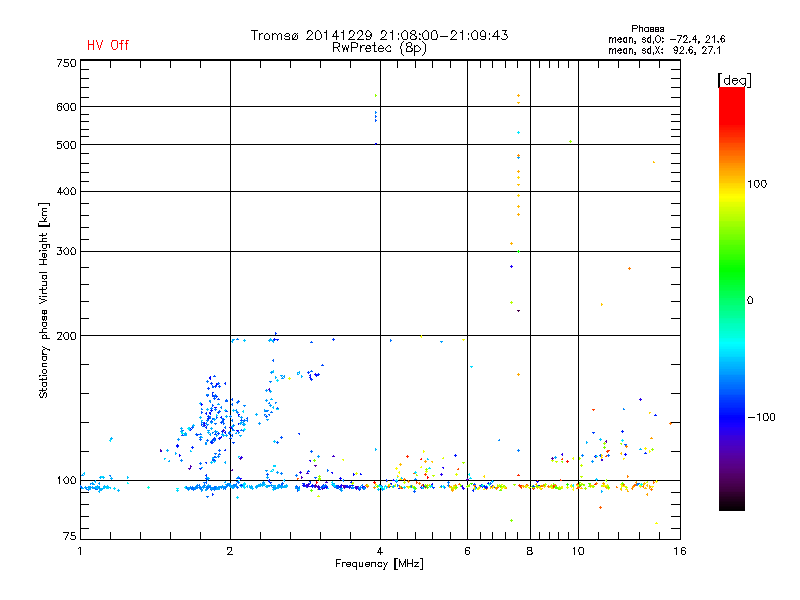This screenshot has height=600, width=800.
Task: Click x-axis tick label '16'
Action: [680, 551]
